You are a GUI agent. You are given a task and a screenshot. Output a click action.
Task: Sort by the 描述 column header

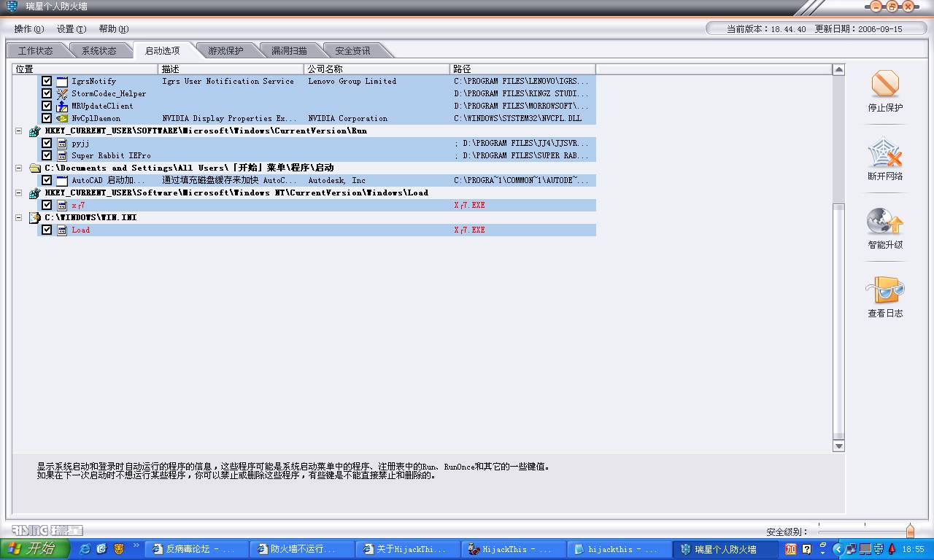231,69
